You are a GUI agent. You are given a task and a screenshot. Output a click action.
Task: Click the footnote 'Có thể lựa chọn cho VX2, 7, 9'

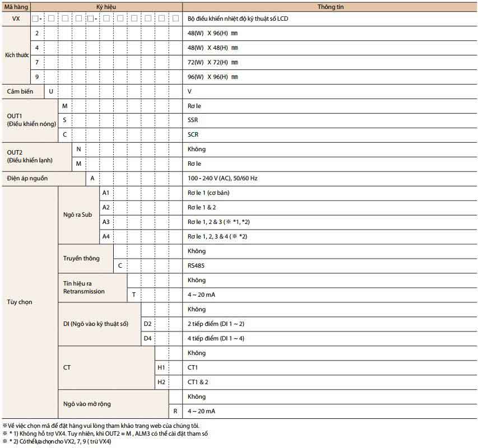click(57, 441)
